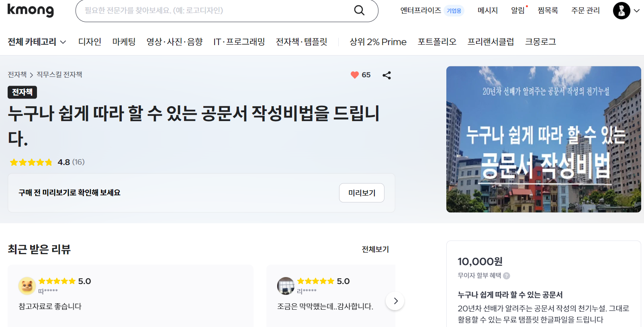Click the ebook title heading
The image size is (644, 327).
click(194, 126)
